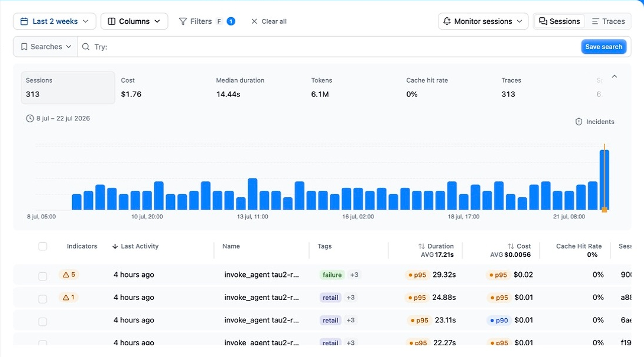Sort by the Duration column header
The image size is (644, 357).
[x=436, y=246]
